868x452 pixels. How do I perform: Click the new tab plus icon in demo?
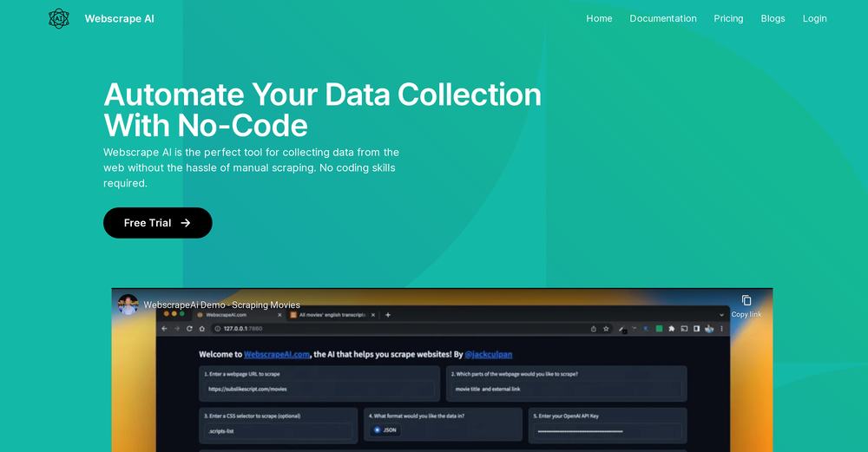click(388, 315)
